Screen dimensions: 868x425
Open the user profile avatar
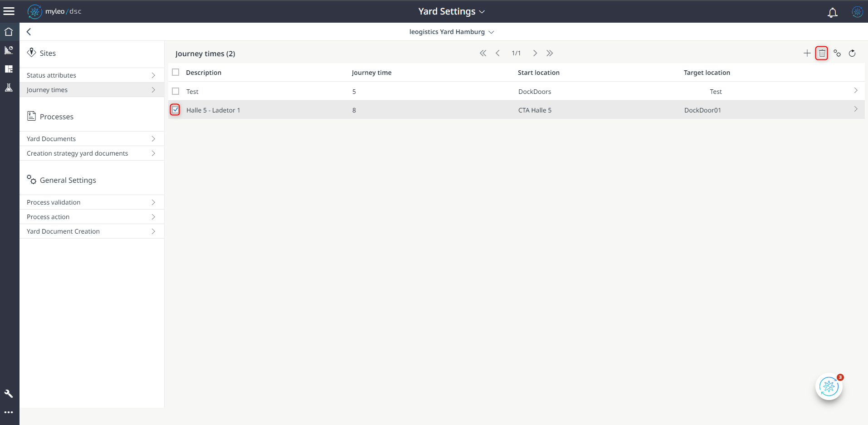(857, 12)
